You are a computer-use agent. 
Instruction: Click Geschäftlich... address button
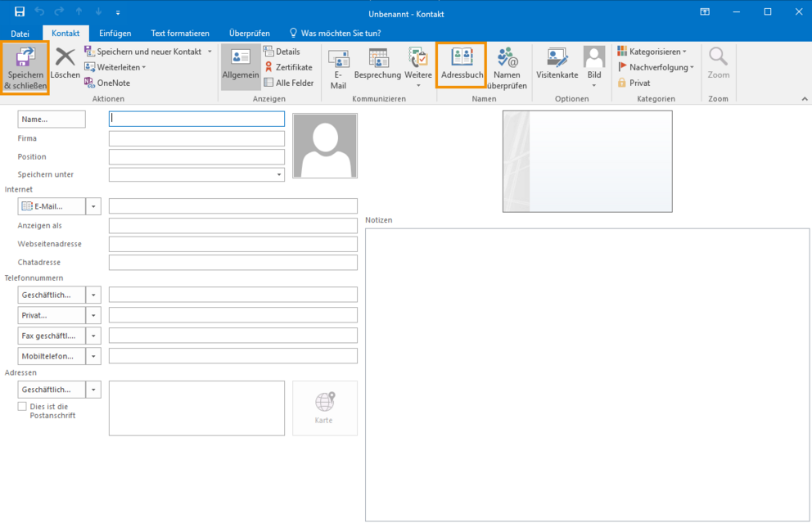pyautogui.click(x=52, y=390)
